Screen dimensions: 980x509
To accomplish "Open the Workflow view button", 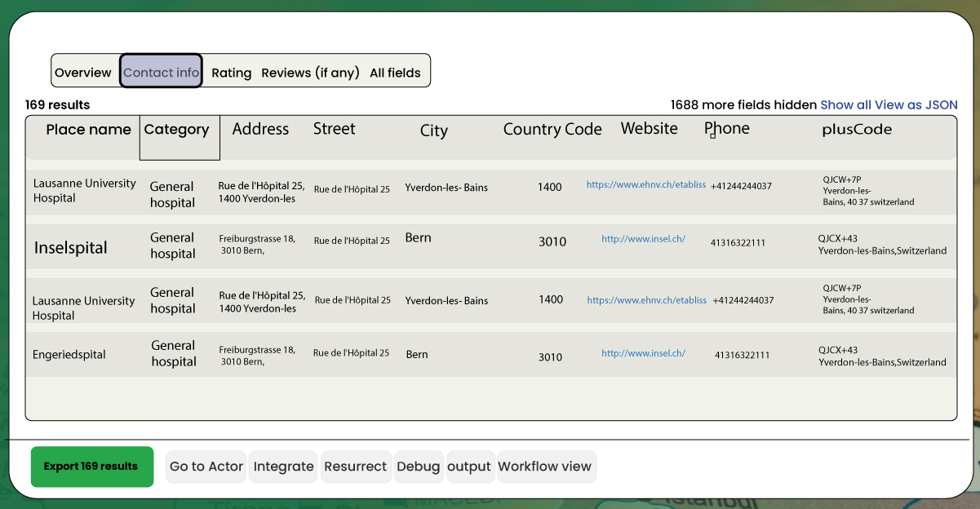I will (545, 467).
